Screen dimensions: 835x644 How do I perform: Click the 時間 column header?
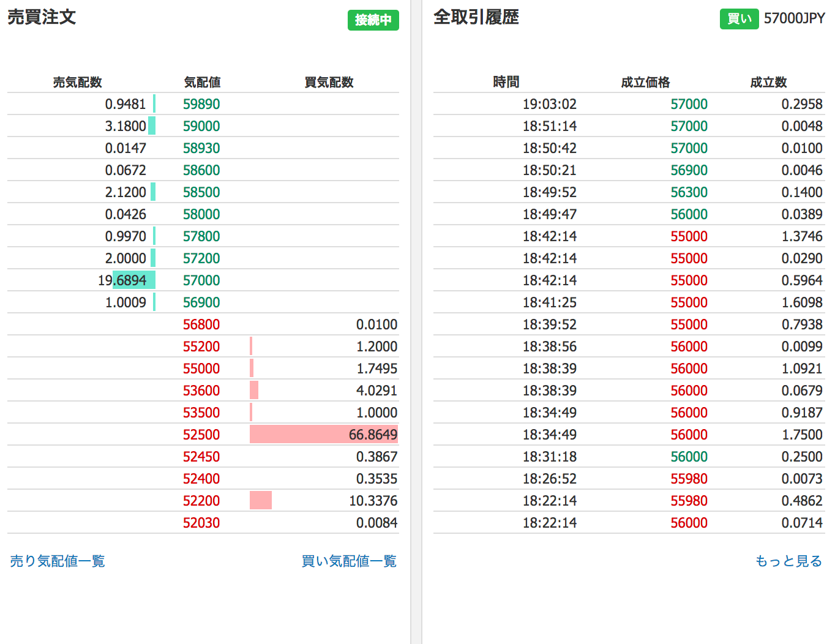tap(506, 82)
